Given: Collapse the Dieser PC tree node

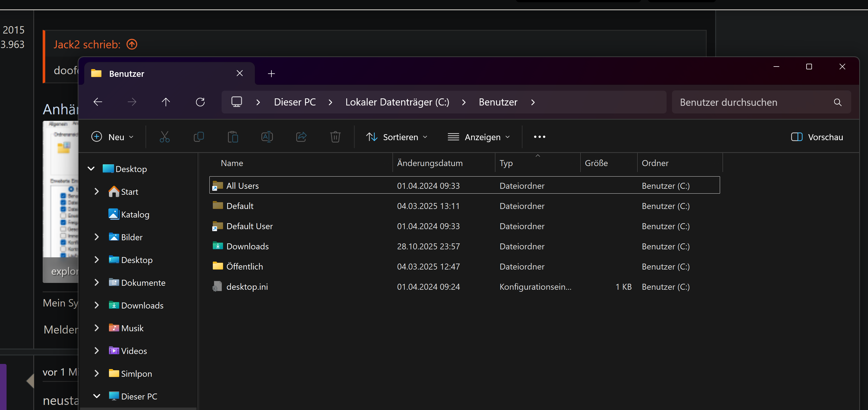Looking at the screenshot, I should 97,396.
